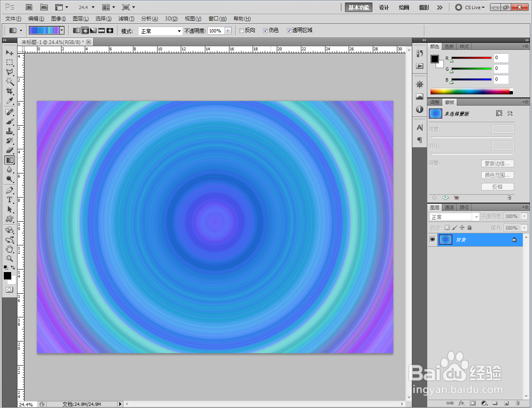
Task: Enable the 反向 (Reverse) checkbox
Action: click(241, 30)
